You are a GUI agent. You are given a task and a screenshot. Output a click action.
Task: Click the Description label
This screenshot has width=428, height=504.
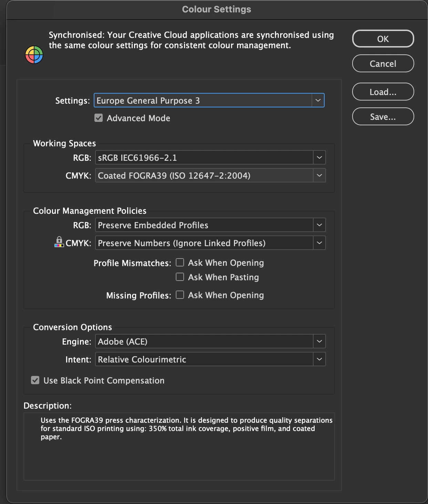click(48, 406)
